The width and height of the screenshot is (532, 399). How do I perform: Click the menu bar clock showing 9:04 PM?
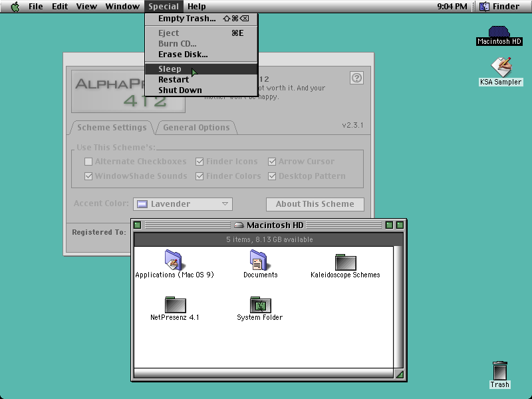coord(452,7)
